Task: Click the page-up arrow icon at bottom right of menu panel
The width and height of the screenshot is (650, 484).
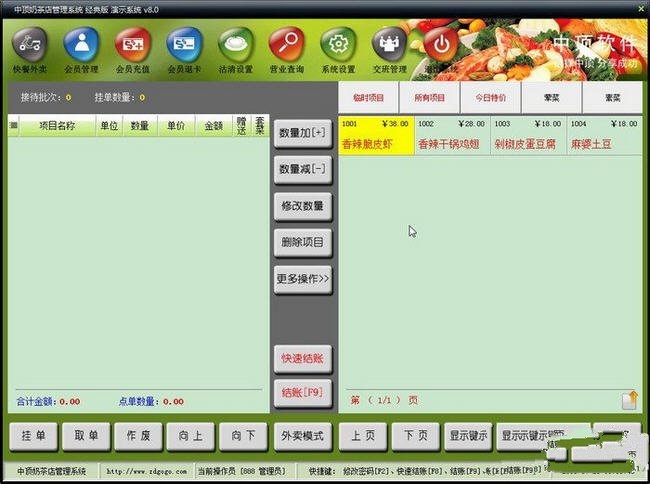Action: [x=630, y=400]
